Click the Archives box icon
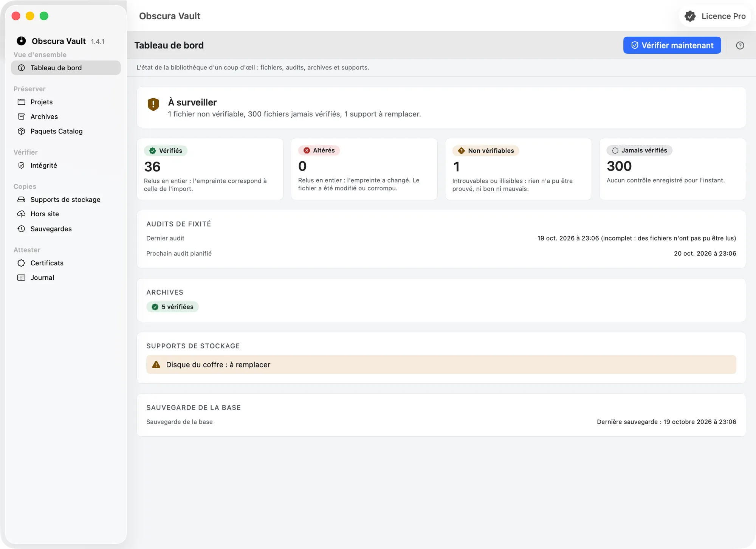This screenshot has width=756, height=549. [x=22, y=116]
